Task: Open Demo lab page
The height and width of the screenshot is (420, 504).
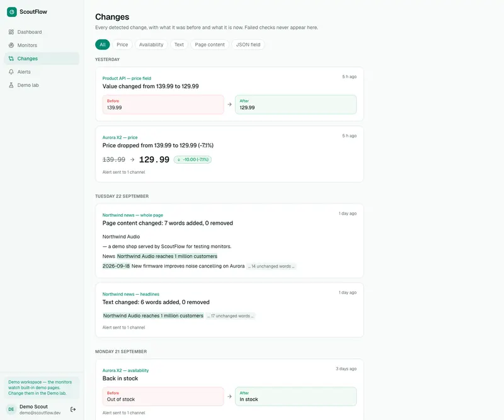Action: pos(42,85)
